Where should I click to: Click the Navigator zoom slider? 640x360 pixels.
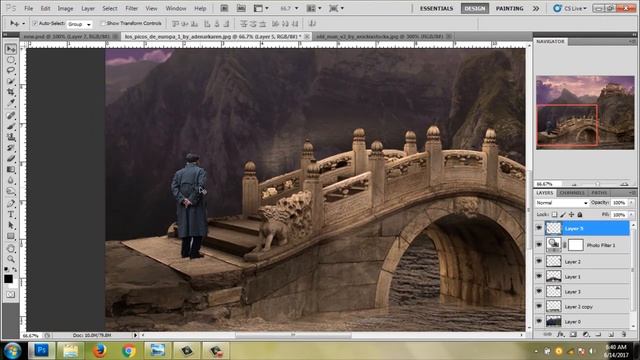click(598, 184)
